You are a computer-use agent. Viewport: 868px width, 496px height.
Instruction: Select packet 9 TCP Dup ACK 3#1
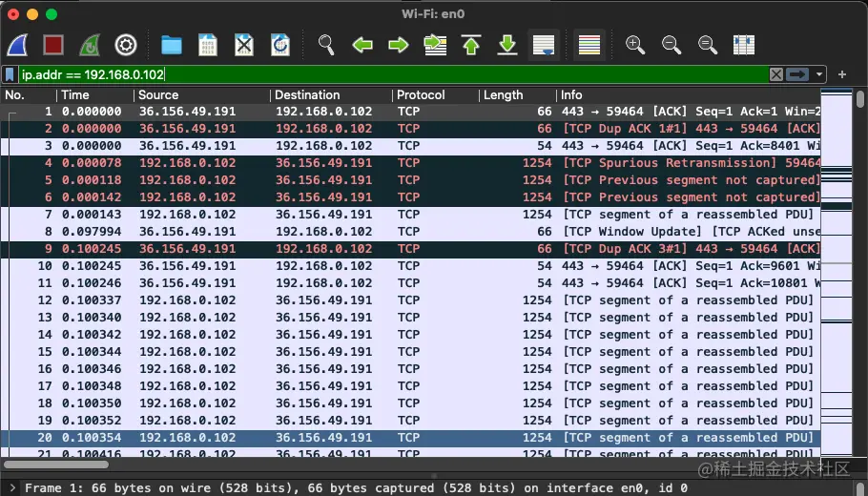pos(410,249)
